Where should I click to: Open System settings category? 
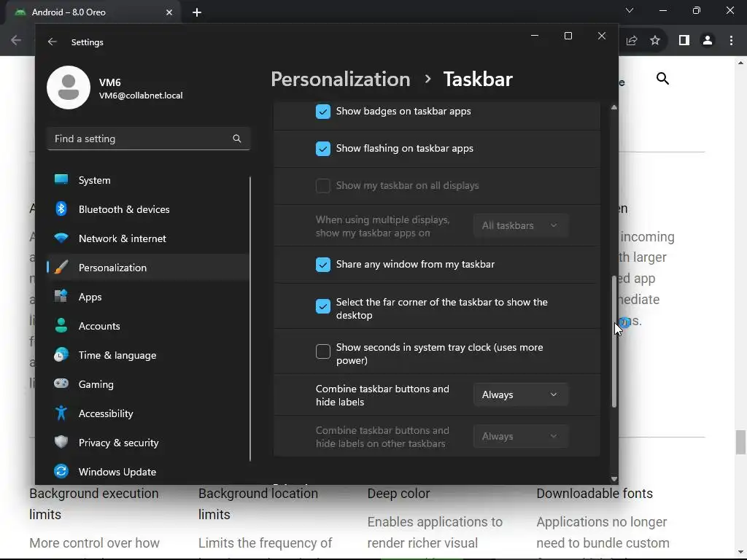[x=147, y=180]
